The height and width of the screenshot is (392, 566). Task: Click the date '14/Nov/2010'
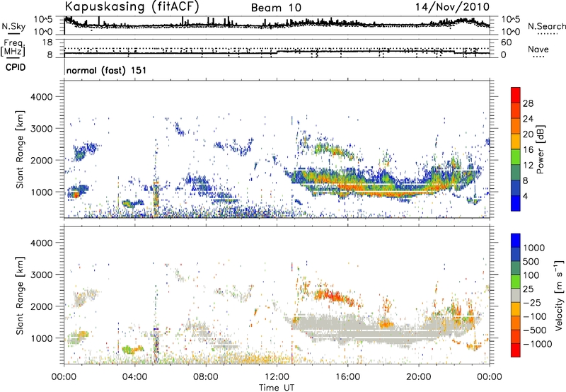coord(452,7)
